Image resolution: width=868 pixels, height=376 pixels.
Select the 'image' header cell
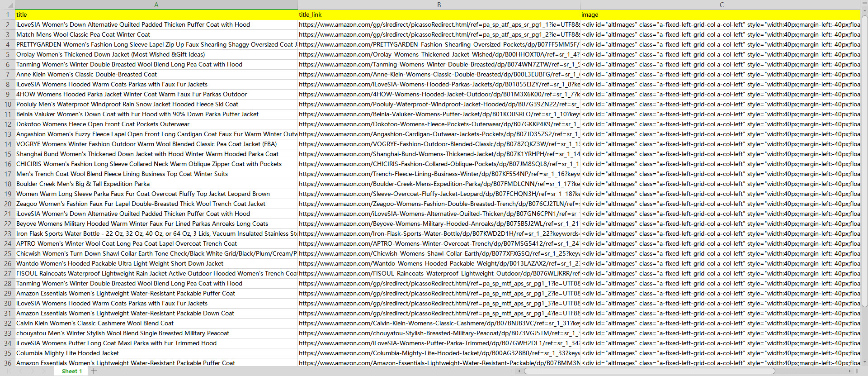click(721, 14)
